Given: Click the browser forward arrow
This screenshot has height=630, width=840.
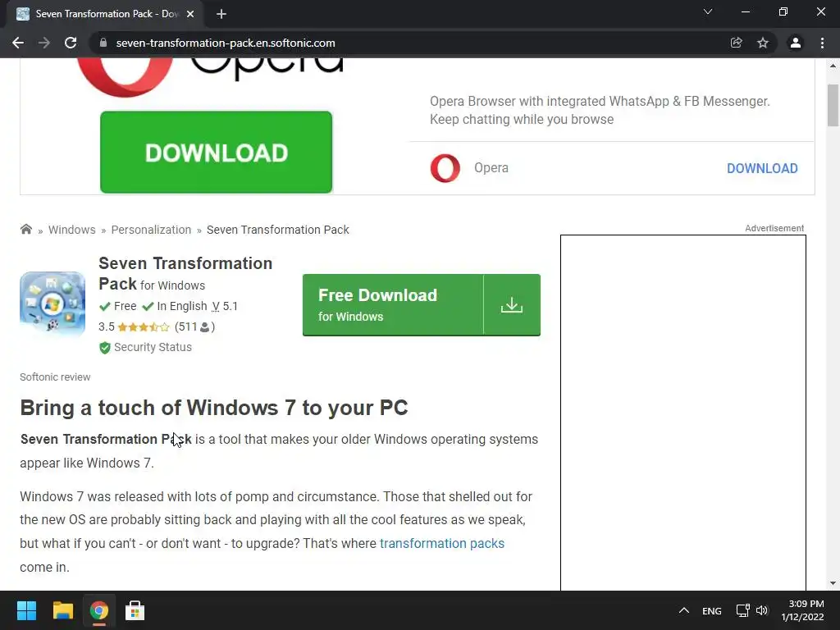Looking at the screenshot, I should pyautogui.click(x=44, y=43).
